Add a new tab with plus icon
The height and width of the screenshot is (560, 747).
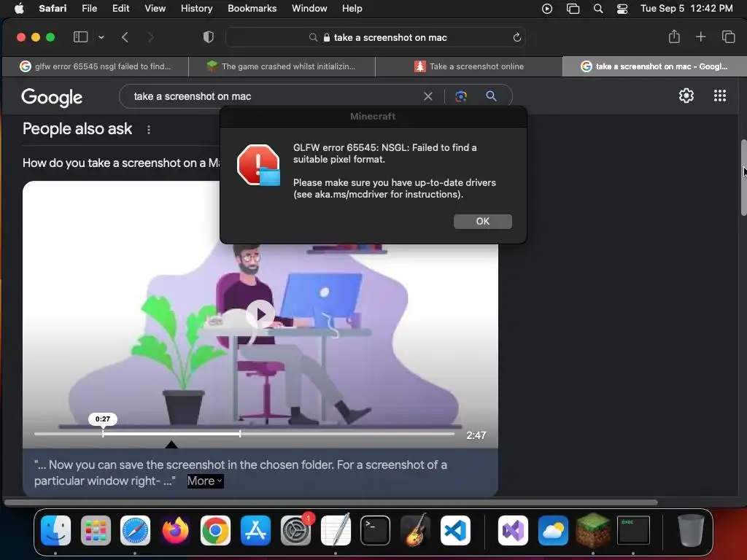pyautogui.click(x=700, y=36)
